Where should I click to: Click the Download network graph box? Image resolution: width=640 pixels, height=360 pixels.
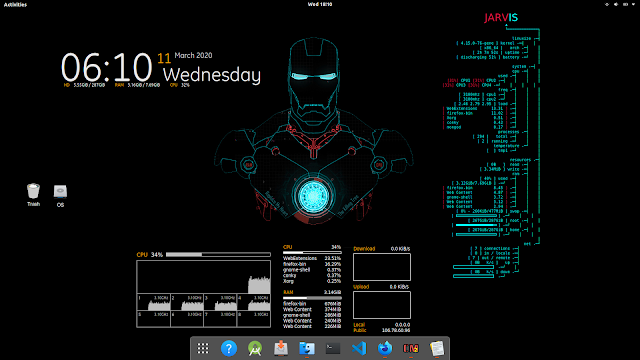(382, 267)
